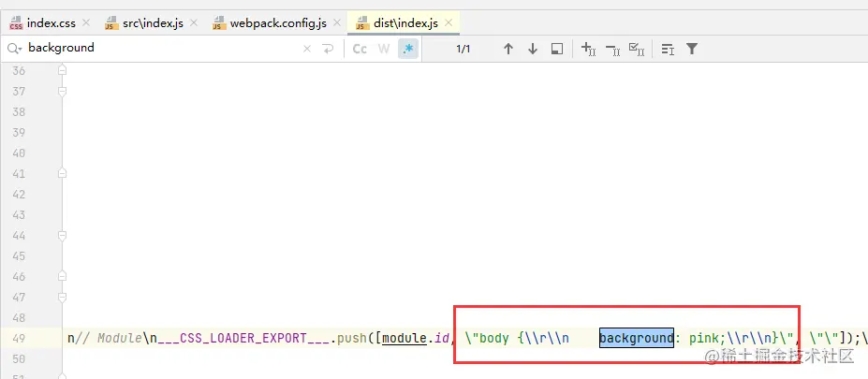Add selection for next occurrence icon
The image size is (868, 379).
588,49
